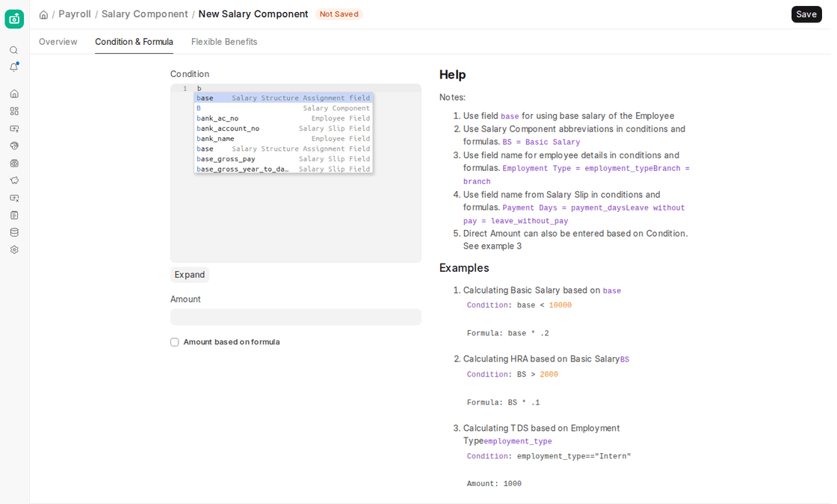This screenshot has height=504, width=837.
Task: Open the settings gear sidebar icon
Action: [x=14, y=249]
